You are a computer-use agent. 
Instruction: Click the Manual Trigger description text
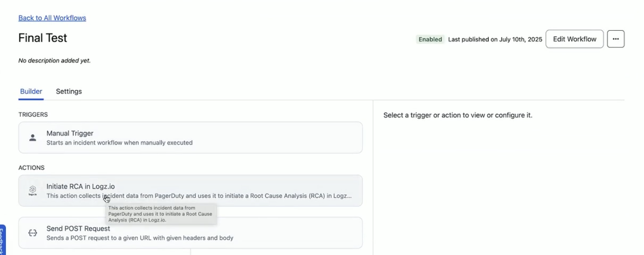pos(120,143)
